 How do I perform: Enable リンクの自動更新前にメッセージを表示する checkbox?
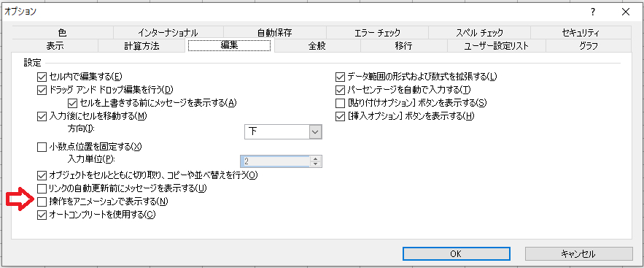42,188
